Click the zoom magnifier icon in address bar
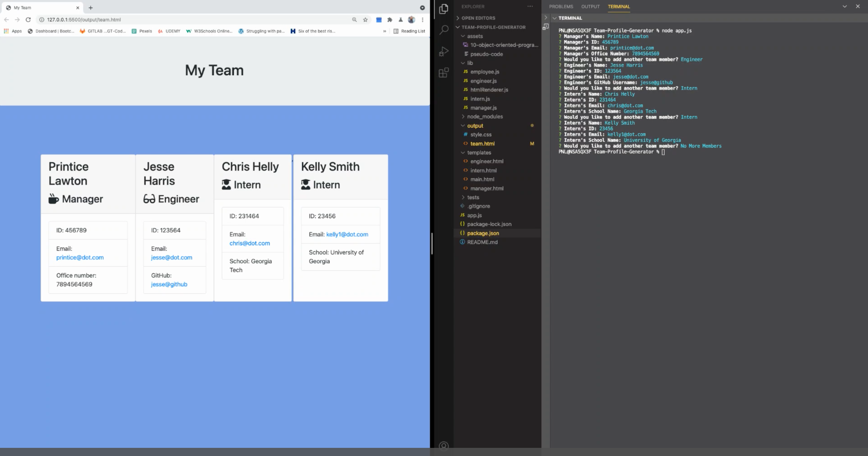This screenshot has width=868, height=456. (x=355, y=20)
